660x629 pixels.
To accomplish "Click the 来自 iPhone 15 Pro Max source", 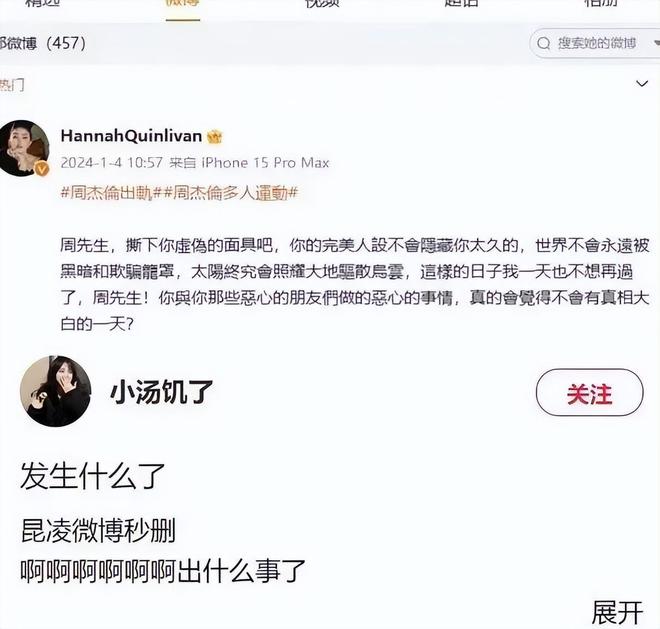I will [x=249, y=163].
